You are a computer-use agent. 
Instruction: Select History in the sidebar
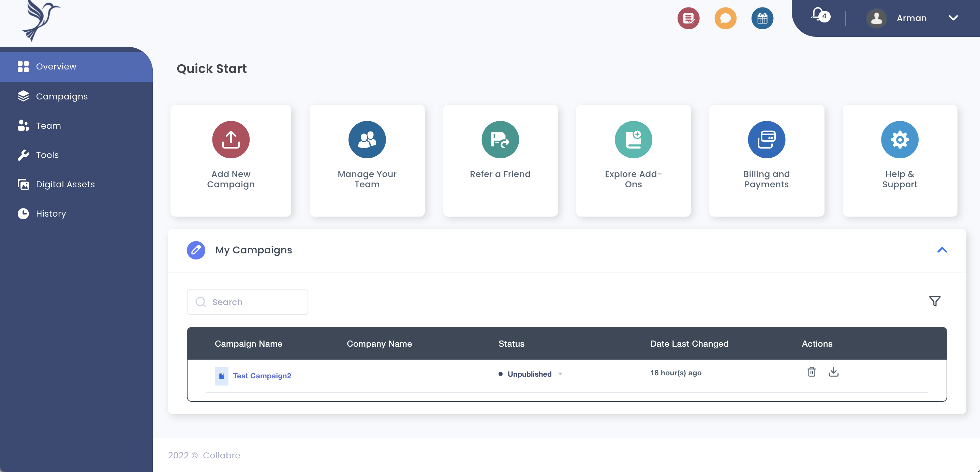(50, 214)
